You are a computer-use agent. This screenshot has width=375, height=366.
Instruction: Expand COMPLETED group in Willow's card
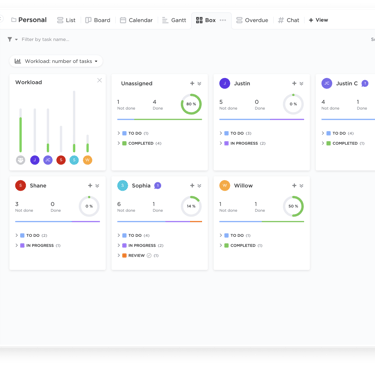click(221, 245)
